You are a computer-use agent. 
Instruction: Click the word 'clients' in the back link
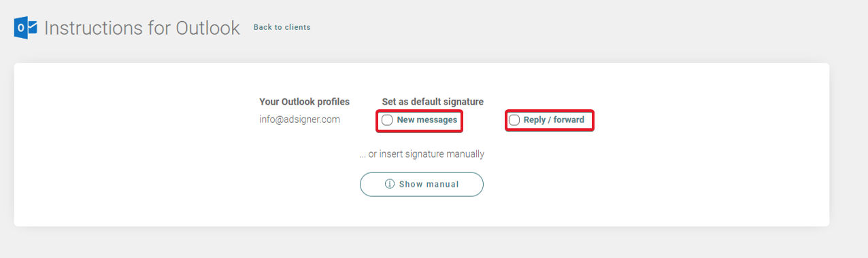point(297,27)
